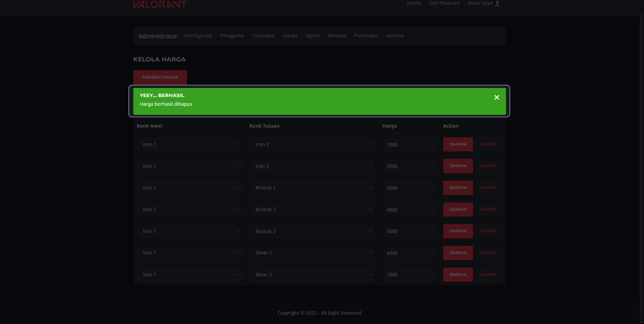
Task: Open Rank Awal dropdown in Bronze 2 row
Action: [x=189, y=210]
